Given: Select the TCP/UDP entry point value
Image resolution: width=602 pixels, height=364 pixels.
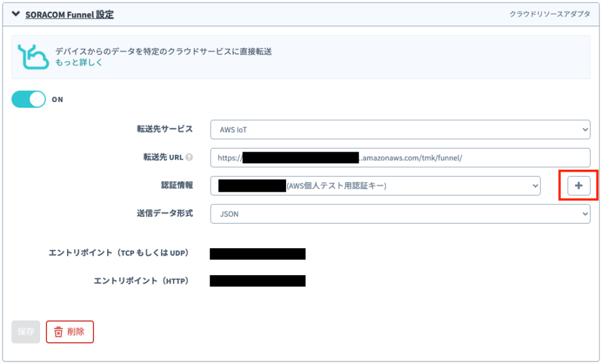Looking at the screenshot, I should click(257, 254).
